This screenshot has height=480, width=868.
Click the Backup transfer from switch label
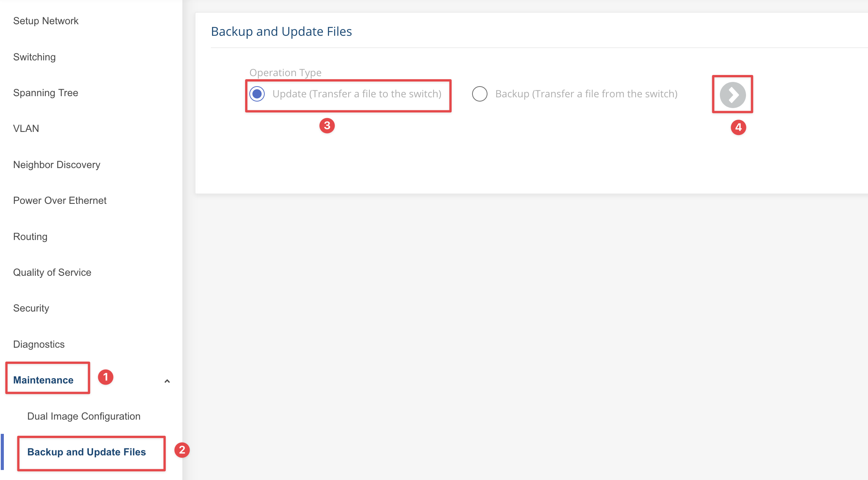[x=586, y=94]
